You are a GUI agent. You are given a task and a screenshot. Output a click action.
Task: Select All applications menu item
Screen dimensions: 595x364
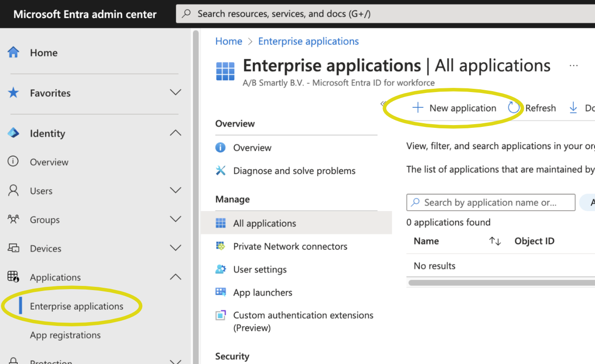(x=297, y=223)
